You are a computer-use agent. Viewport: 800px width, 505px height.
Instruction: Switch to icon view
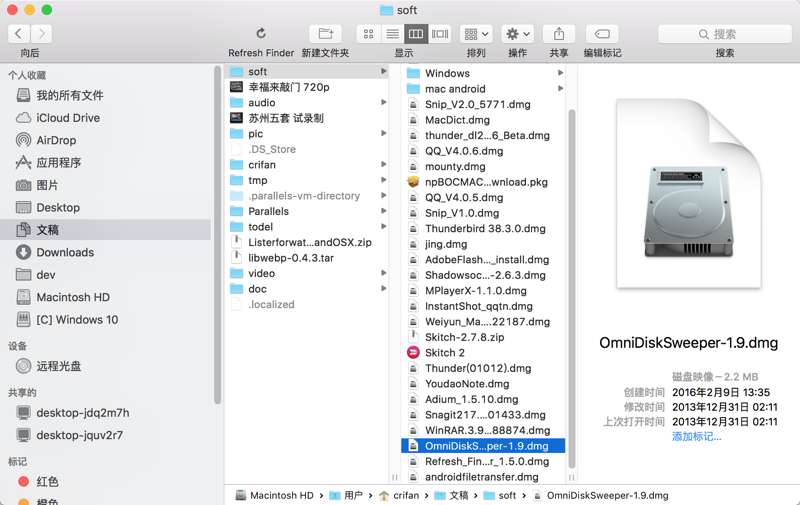(x=368, y=34)
